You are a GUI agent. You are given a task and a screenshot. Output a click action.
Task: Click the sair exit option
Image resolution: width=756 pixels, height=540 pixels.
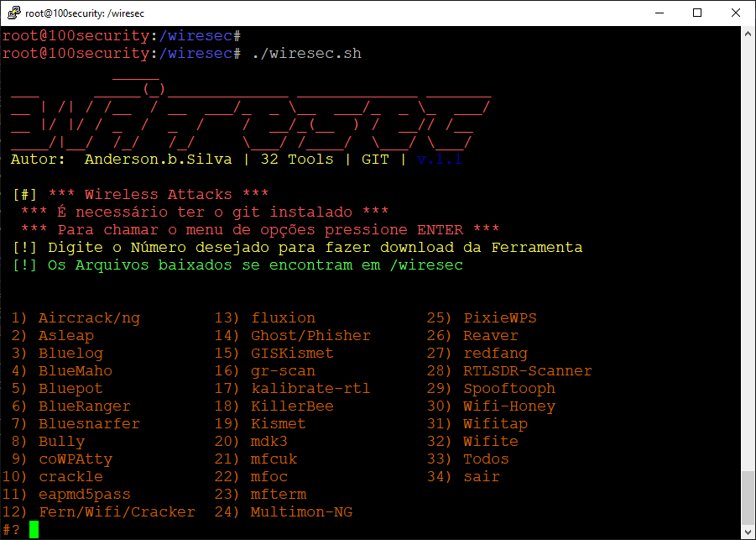[x=482, y=477]
